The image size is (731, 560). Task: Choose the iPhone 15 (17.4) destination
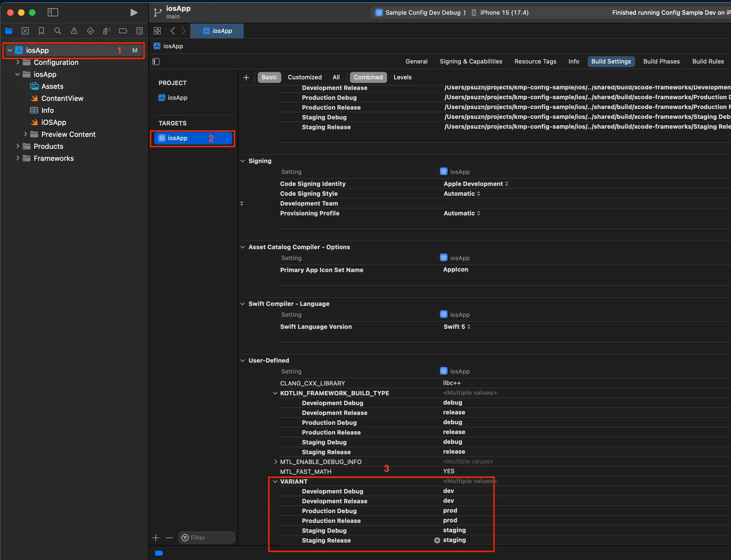coord(500,13)
